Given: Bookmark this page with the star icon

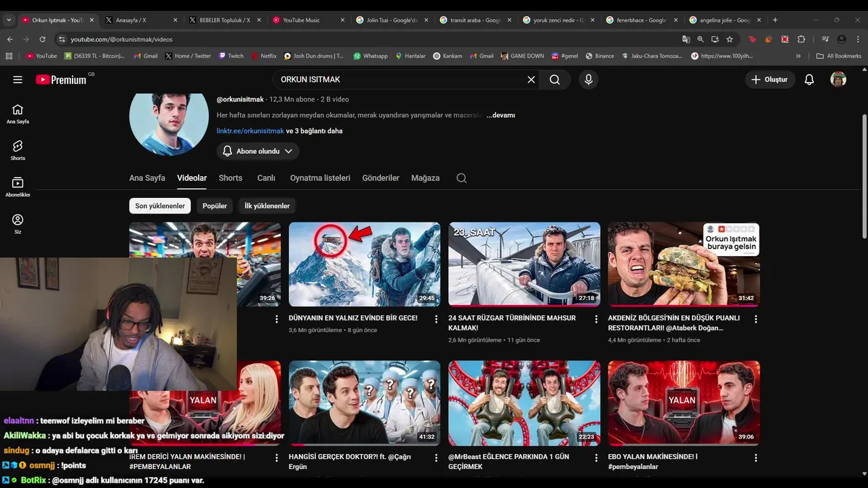Looking at the screenshot, I should click(730, 39).
